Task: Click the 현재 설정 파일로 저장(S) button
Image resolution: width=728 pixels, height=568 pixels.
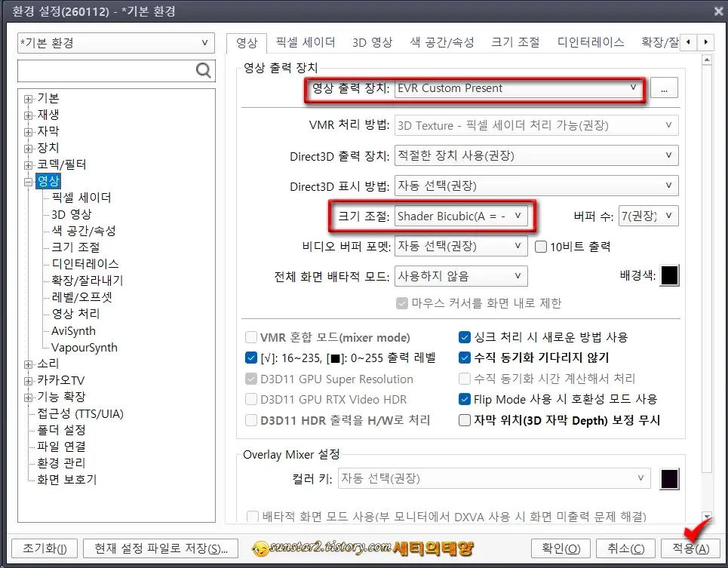Action: [x=160, y=549]
